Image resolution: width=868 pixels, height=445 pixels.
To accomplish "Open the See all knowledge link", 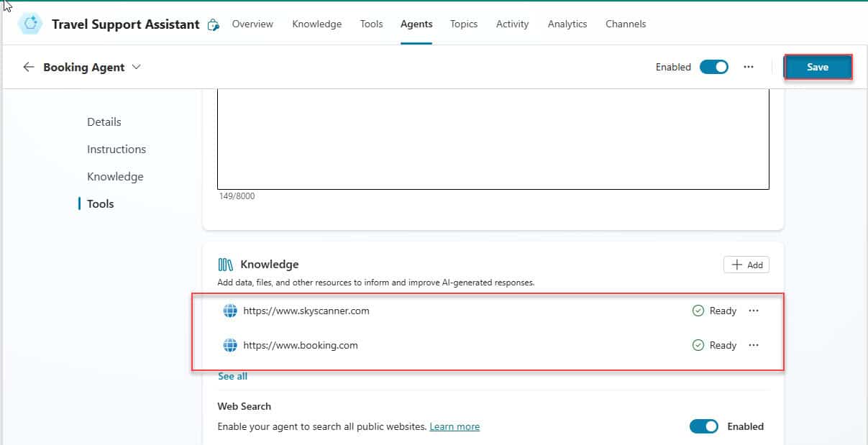I will tap(232, 376).
